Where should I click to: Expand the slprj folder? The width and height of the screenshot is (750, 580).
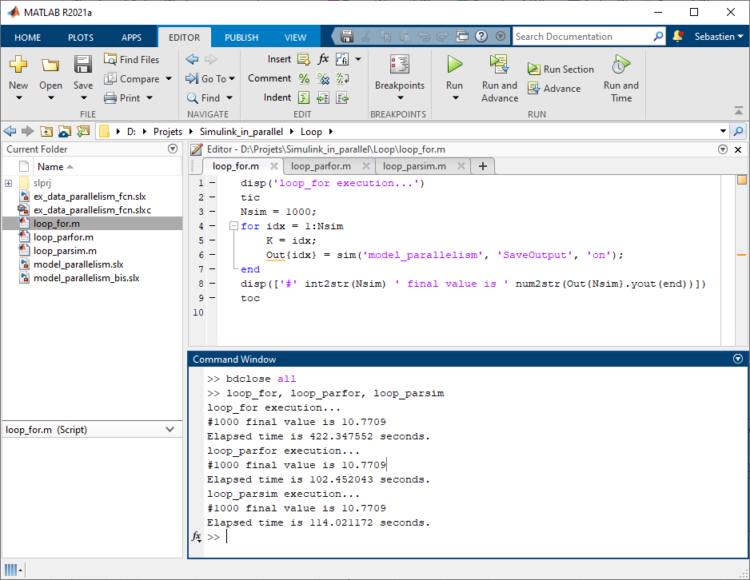tap(8, 183)
